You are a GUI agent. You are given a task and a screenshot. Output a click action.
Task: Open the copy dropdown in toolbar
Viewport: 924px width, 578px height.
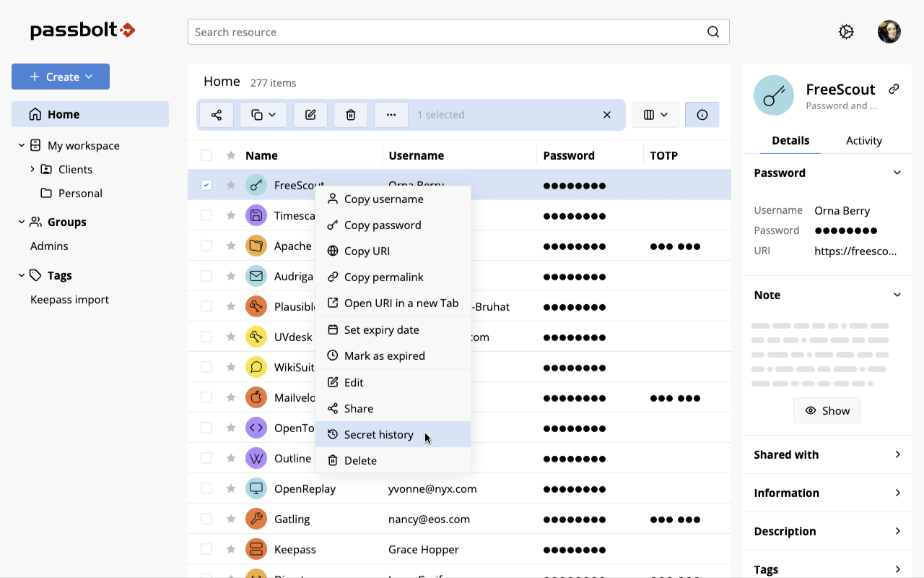point(263,115)
